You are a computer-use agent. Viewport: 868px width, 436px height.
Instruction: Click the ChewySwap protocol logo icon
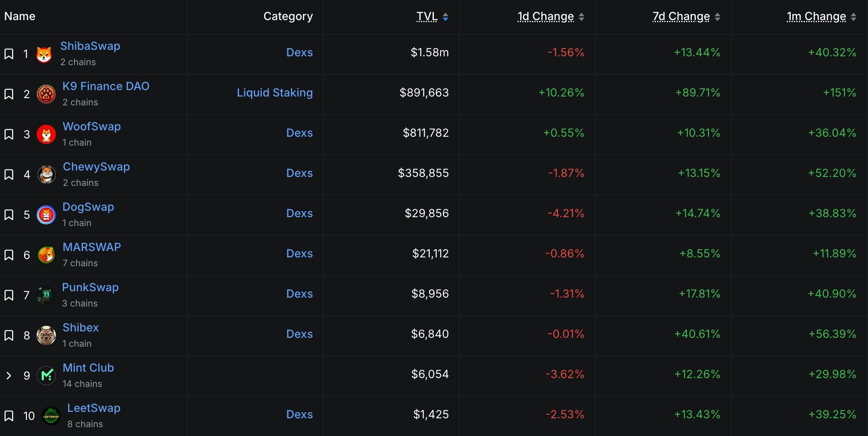[46, 175]
